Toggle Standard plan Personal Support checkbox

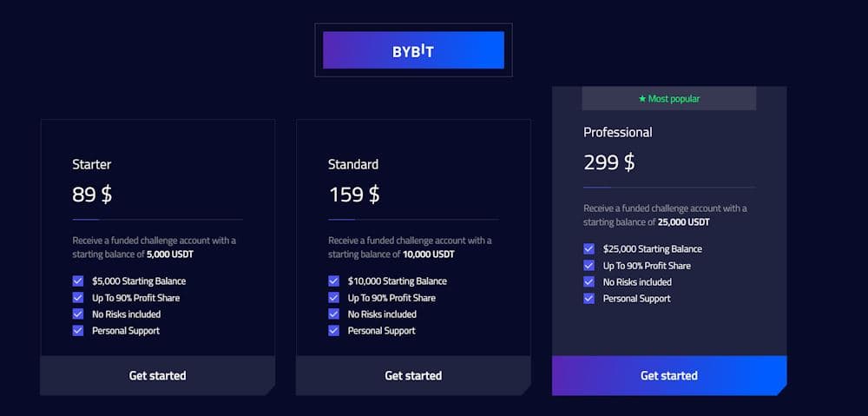coord(334,331)
